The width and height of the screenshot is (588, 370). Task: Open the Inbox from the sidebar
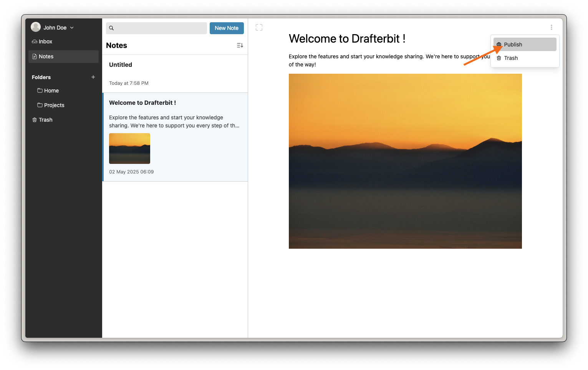(45, 41)
